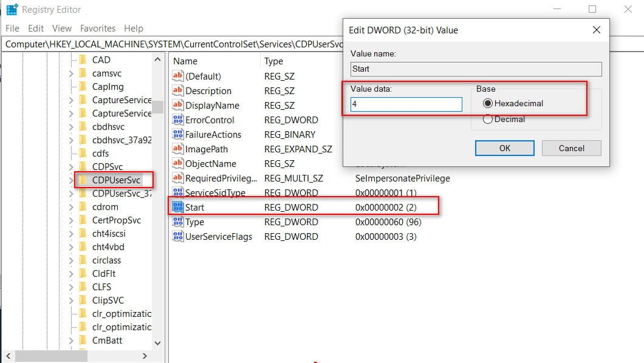Expand the cht4vbd tree node
Viewport: 644px width, 363px height.
71,247
